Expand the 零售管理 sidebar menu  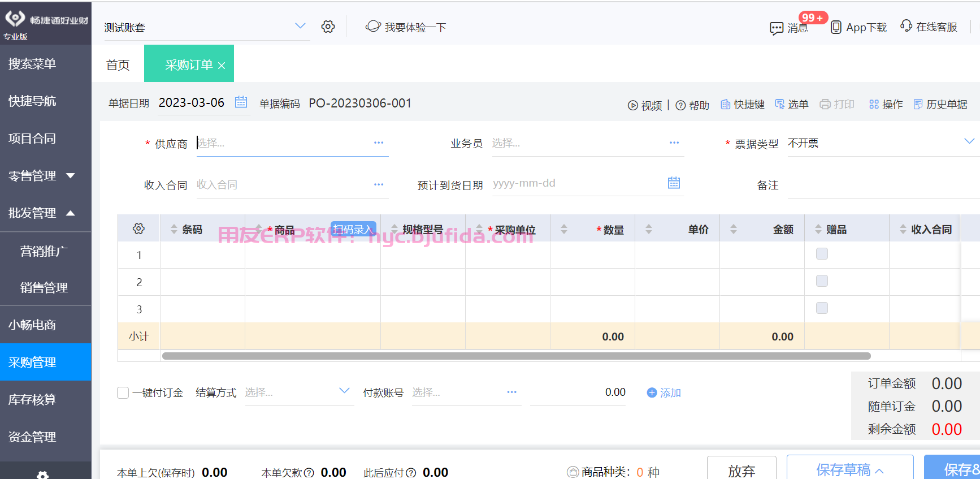point(71,176)
